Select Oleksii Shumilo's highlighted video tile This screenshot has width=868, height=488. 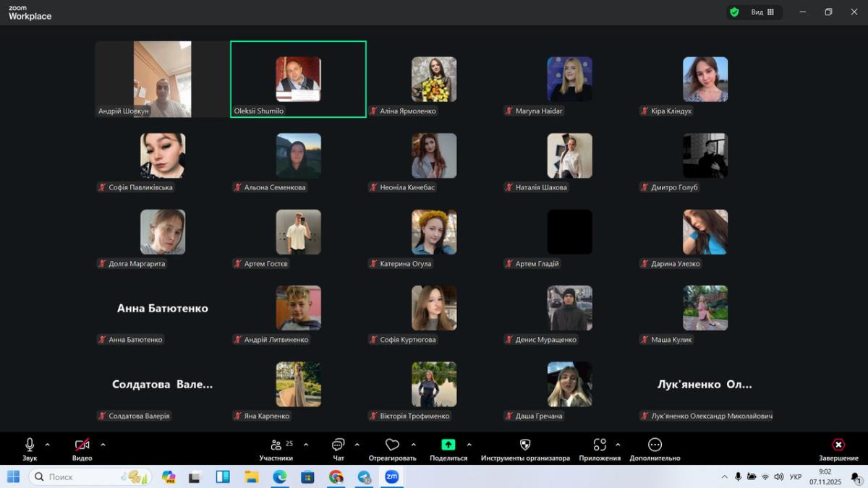click(298, 79)
